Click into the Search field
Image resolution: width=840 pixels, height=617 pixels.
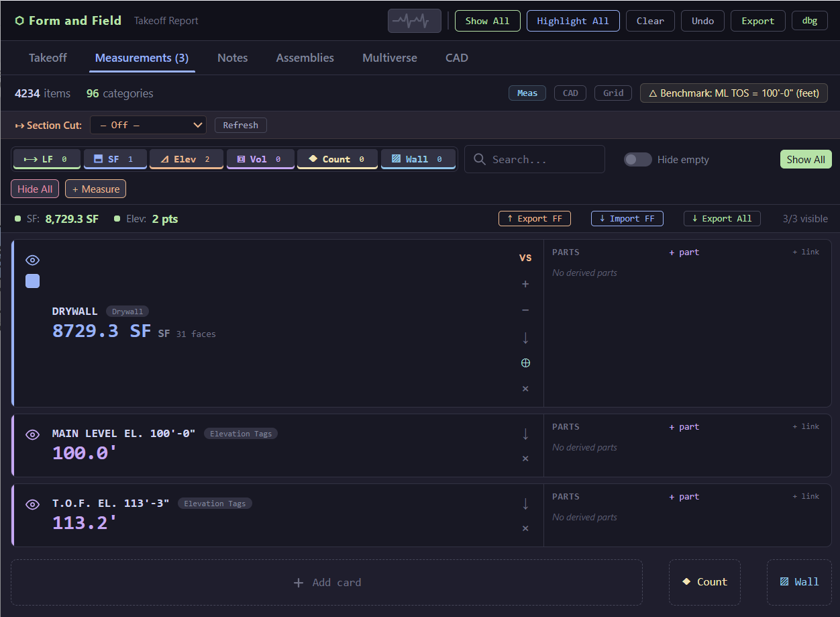point(543,159)
